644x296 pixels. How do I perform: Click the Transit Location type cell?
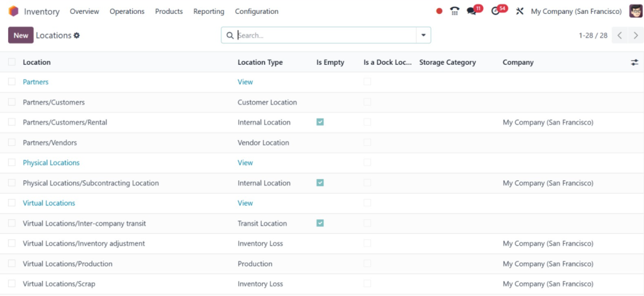262,224
